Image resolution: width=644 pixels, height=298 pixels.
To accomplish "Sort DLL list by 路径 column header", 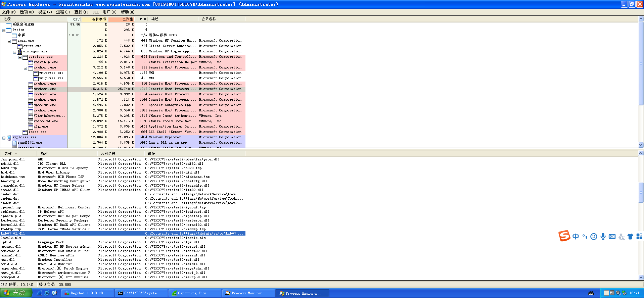I will (195, 153).
